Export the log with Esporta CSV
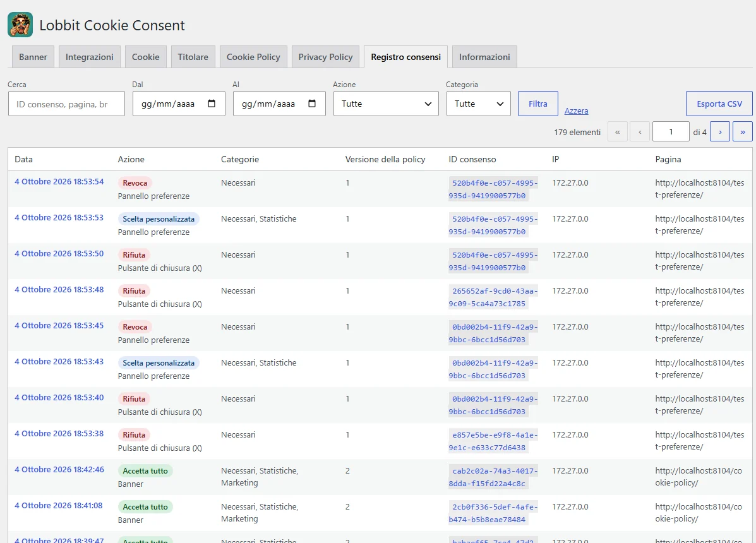 719,104
